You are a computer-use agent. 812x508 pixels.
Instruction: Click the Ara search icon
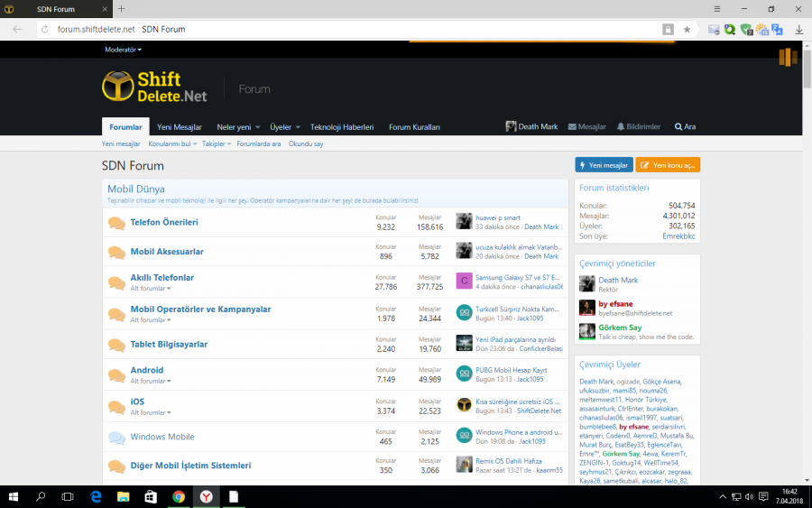pyautogui.click(x=685, y=127)
